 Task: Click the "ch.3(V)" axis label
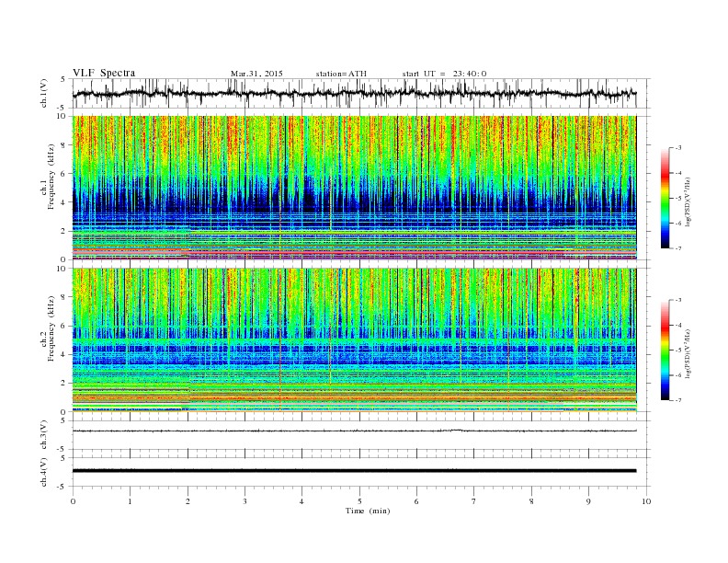44,435
